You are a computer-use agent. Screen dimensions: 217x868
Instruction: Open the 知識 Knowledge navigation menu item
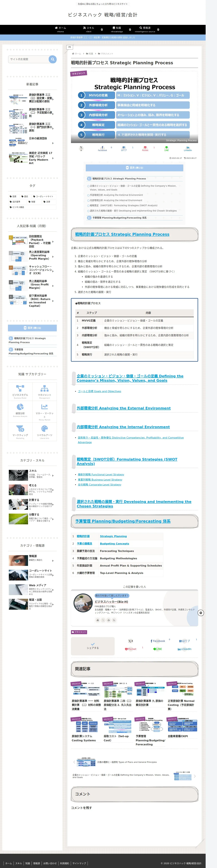point(117,29)
